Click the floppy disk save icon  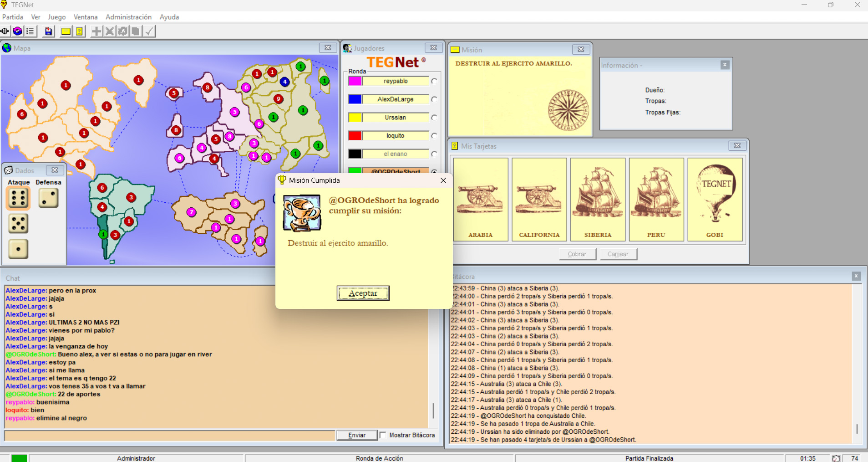tap(48, 31)
